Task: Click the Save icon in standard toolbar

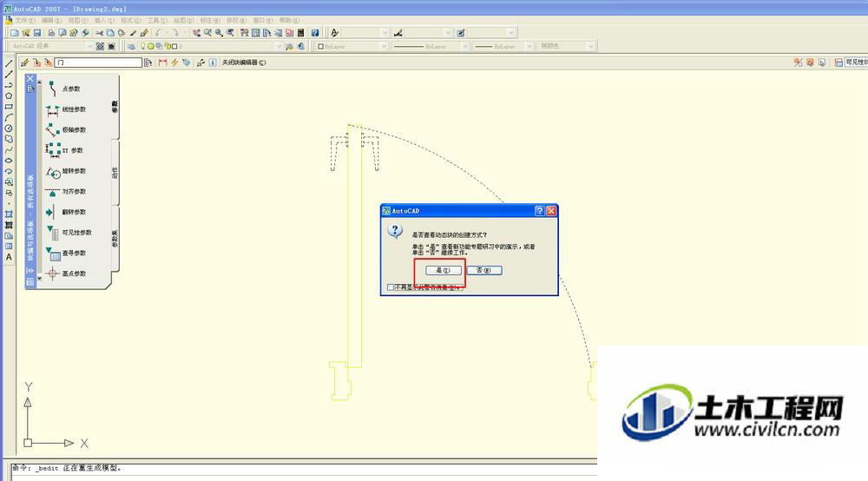Action: point(37,33)
